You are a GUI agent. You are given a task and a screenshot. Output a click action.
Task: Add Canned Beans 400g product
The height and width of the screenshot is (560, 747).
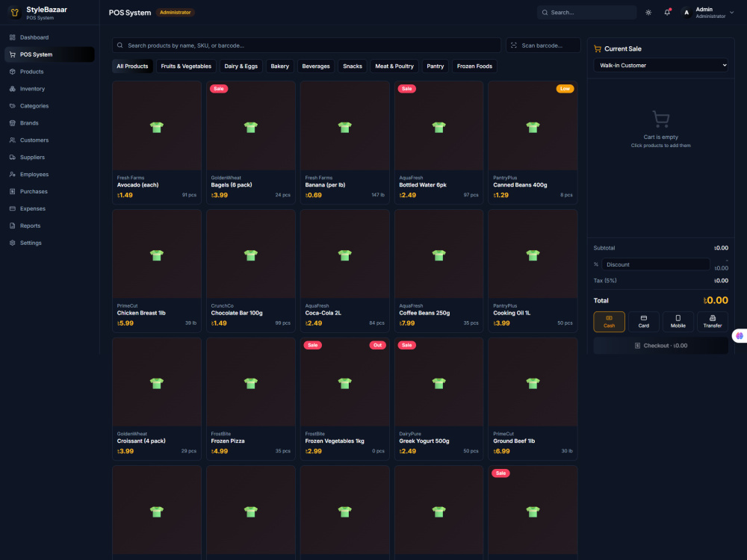click(x=533, y=143)
